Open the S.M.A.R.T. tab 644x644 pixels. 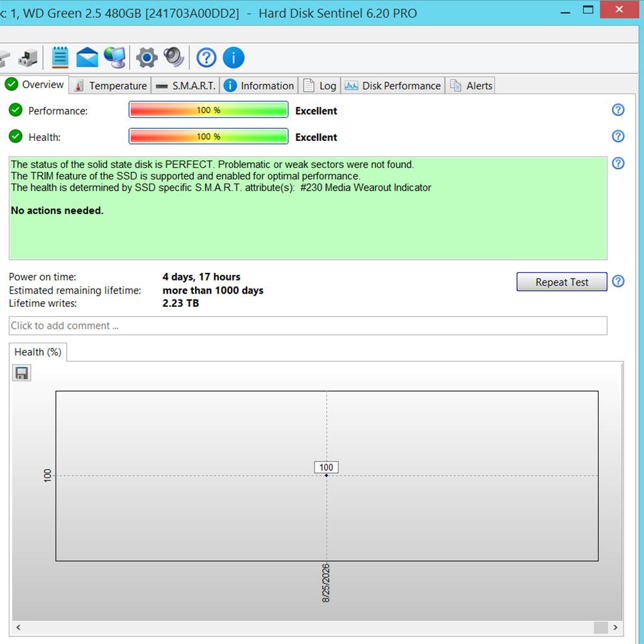186,86
